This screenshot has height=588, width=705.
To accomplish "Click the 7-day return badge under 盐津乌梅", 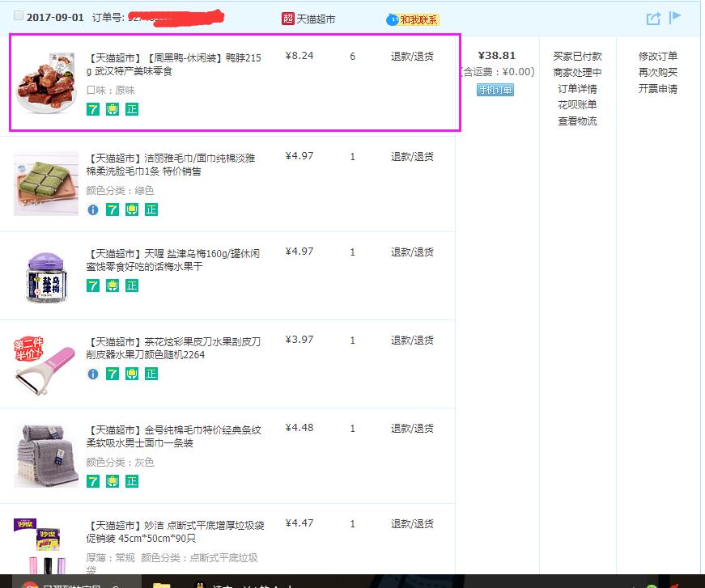I will click(x=93, y=286).
